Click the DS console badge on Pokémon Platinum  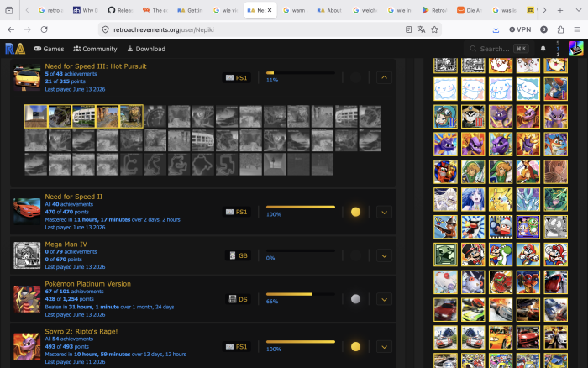pyautogui.click(x=238, y=299)
